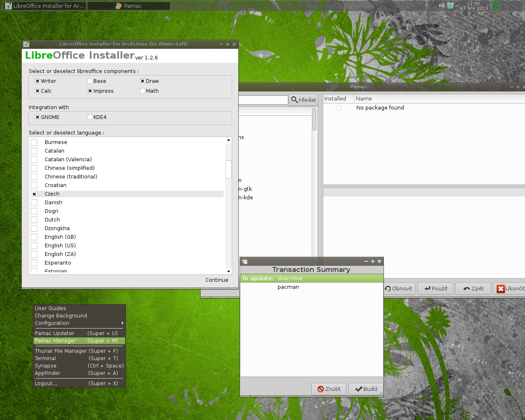Check the Chinese (traditional) language box

(34, 177)
